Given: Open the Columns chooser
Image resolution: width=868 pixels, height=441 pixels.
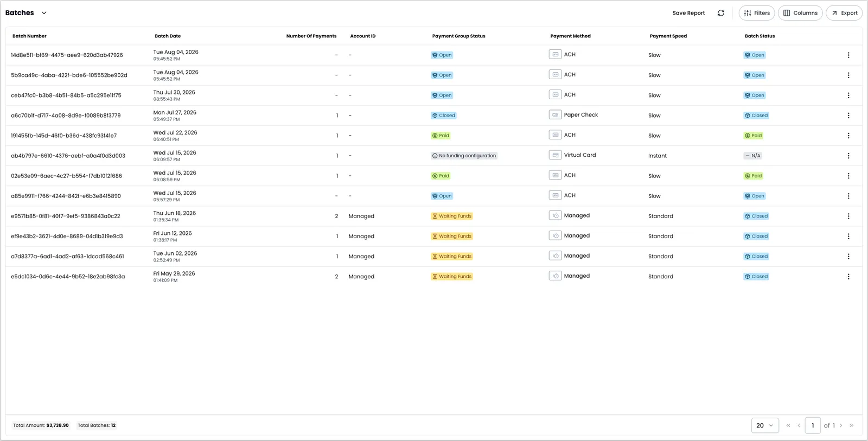Looking at the screenshot, I should click(800, 13).
